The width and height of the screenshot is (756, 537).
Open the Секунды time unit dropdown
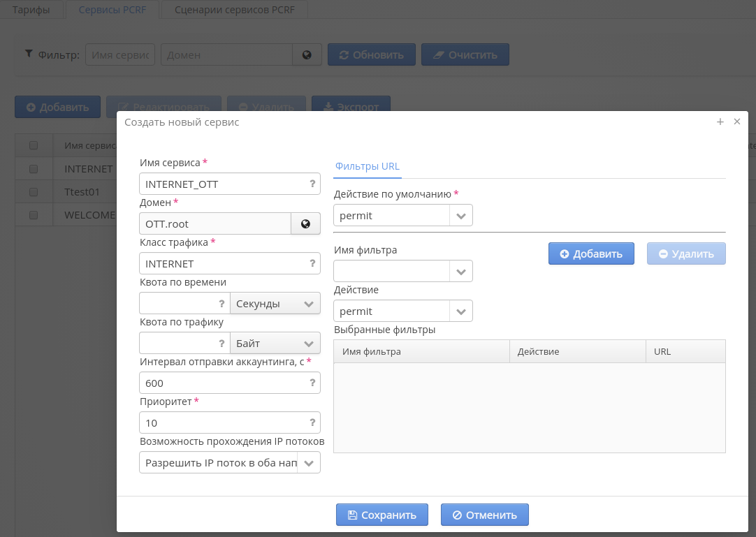point(275,304)
